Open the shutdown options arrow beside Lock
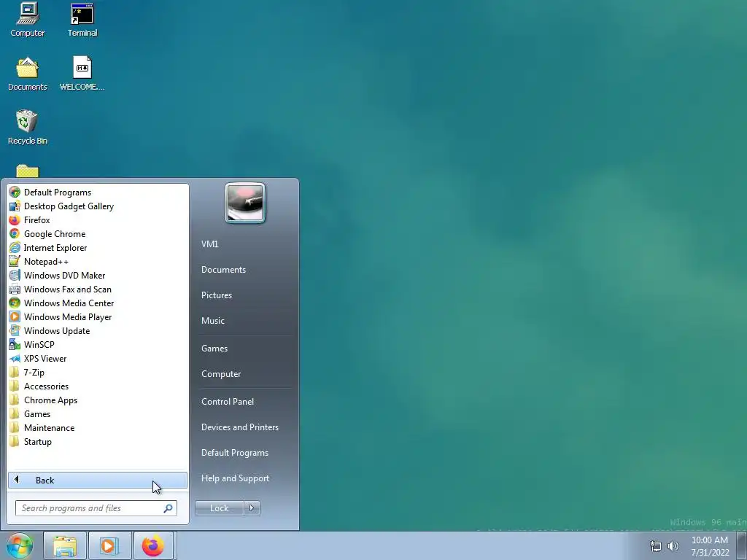747x560 pixels. 252,508
